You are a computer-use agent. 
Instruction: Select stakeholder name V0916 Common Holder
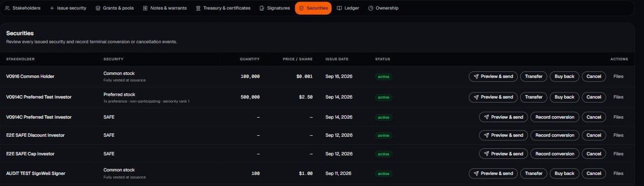[30, 76]
